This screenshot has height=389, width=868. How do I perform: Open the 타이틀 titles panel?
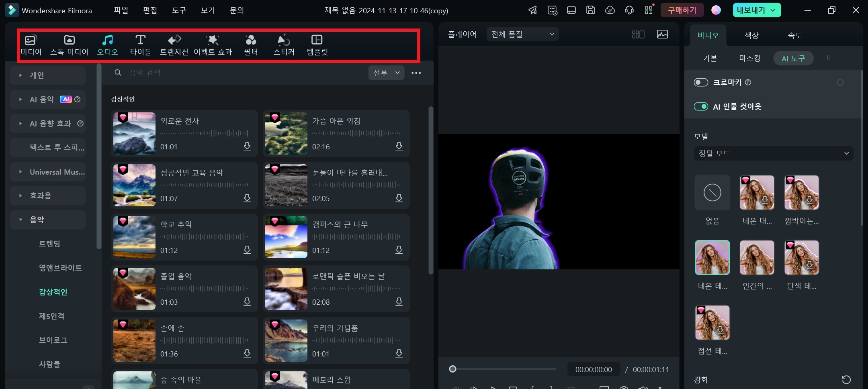click(140, 45)
